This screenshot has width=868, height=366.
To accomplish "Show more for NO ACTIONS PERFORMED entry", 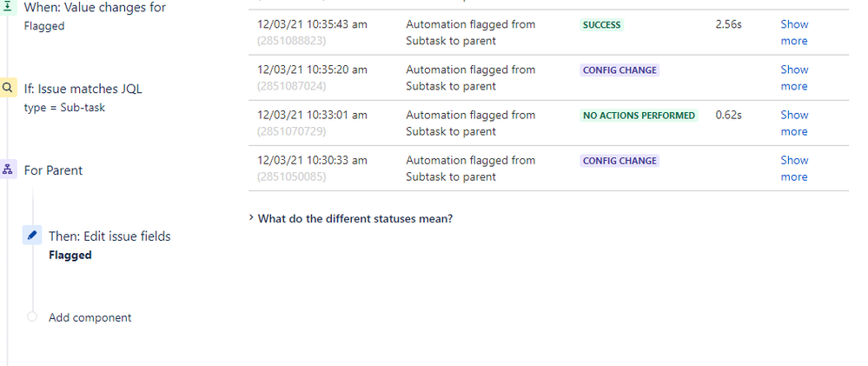I will [x=794, y=123].
